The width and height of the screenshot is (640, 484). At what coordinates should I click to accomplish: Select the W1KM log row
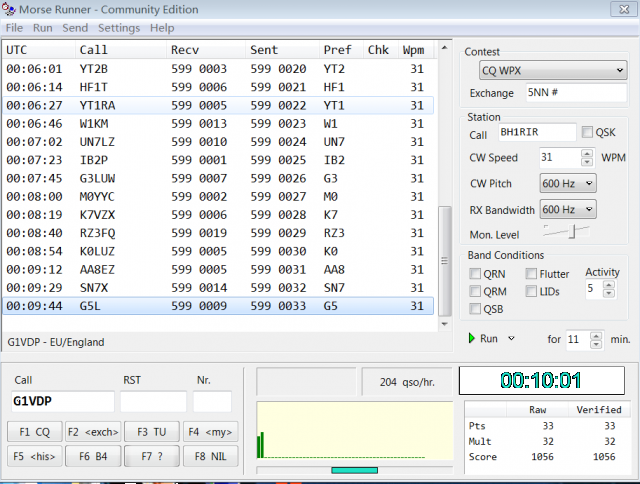pos(218,123)
